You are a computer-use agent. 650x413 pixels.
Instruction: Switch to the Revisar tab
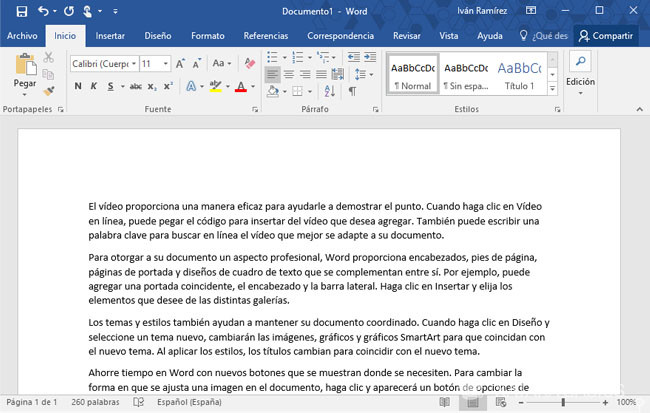[x=407, y=36]
